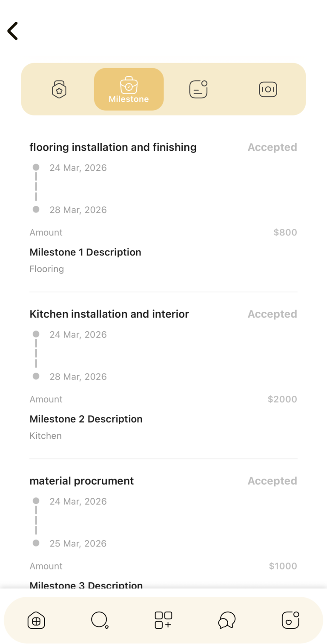Click the 25 Mar, 2026 end date

(78, 543)
